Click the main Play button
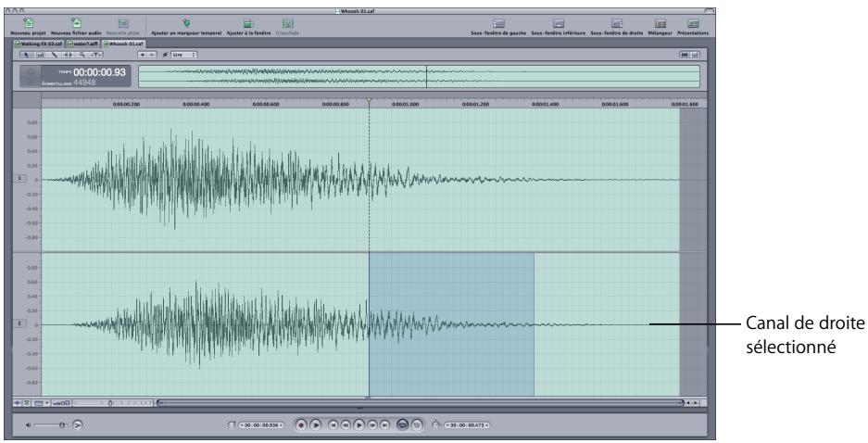This screenshot has height=443, width=868. click(x=359, y=425)
